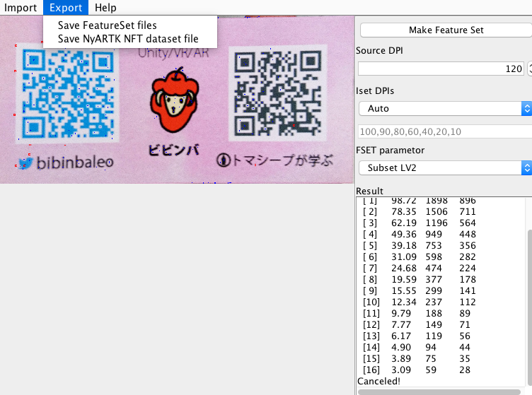Select result row [ 9] 15.55

click(x=420, y=290)
